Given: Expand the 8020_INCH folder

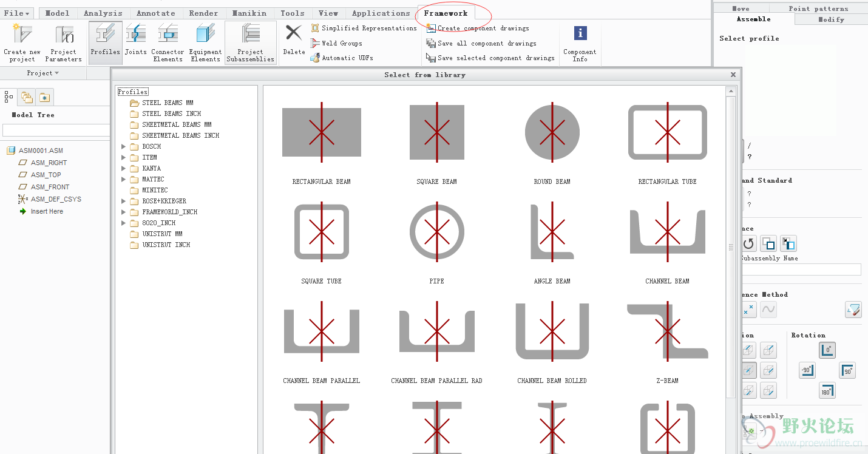Looking at the screenshot, I should (x=124, y=223).
